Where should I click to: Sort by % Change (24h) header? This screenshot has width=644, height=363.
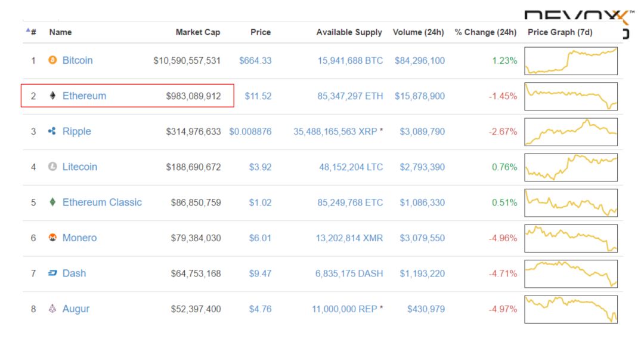click(485, 32)
